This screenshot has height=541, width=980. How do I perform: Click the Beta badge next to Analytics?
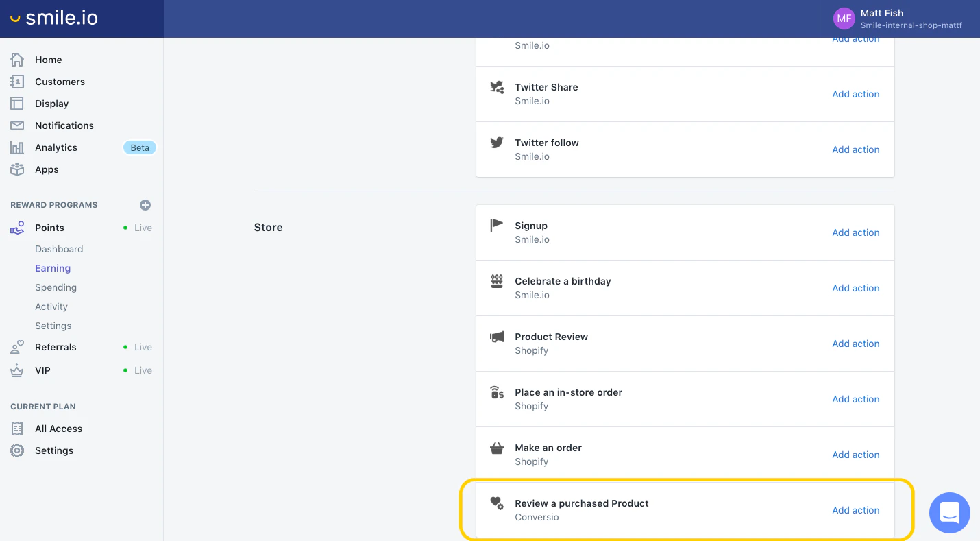[140, 147]
